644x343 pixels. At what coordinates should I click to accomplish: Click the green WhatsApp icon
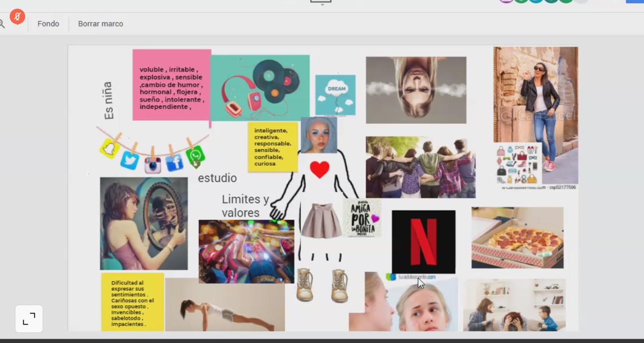(195, 156)
